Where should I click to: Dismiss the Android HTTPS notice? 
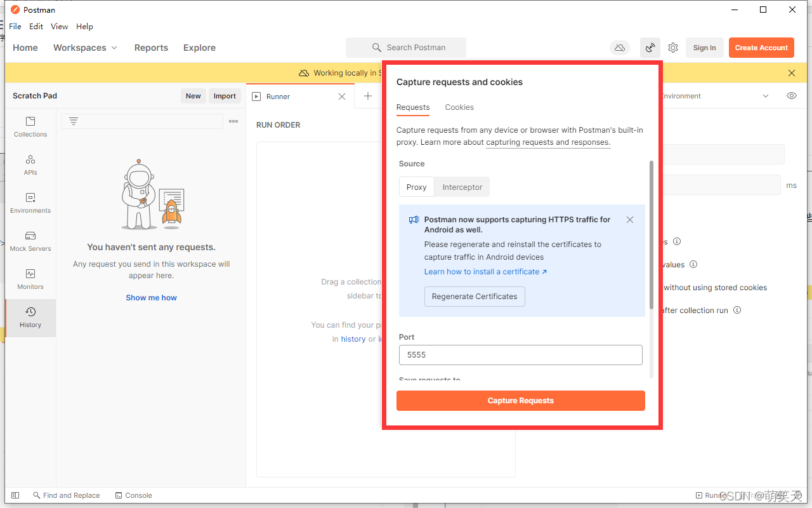tap(630, 220)
